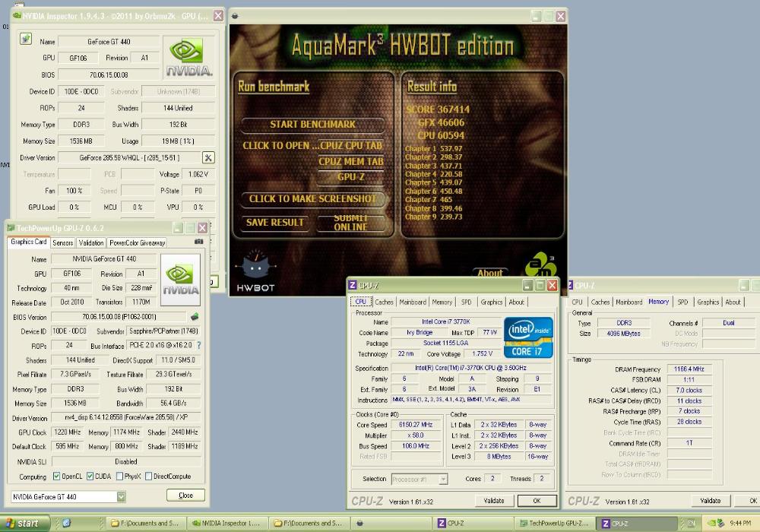Viewport: 760px width, 532px height.
Task: Toggle the OpenCL checkbox in GPU-Z
Action: coord(57,477)
